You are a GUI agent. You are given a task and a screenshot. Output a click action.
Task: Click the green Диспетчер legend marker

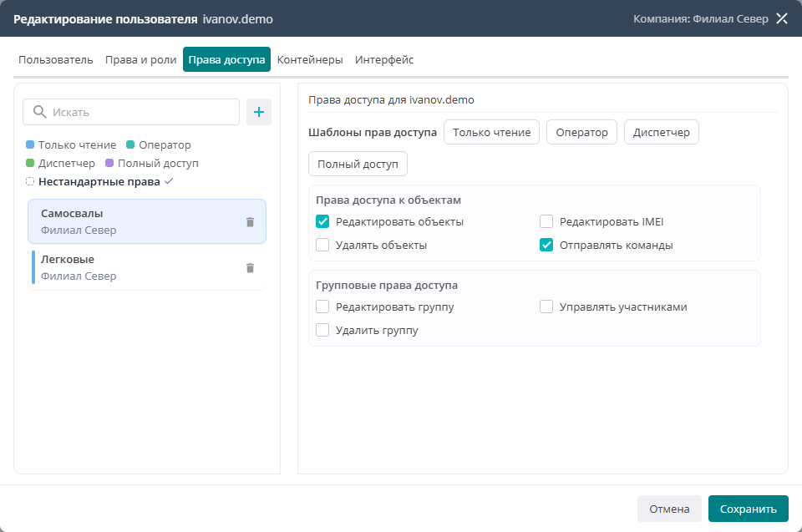(x=30, y=163)
